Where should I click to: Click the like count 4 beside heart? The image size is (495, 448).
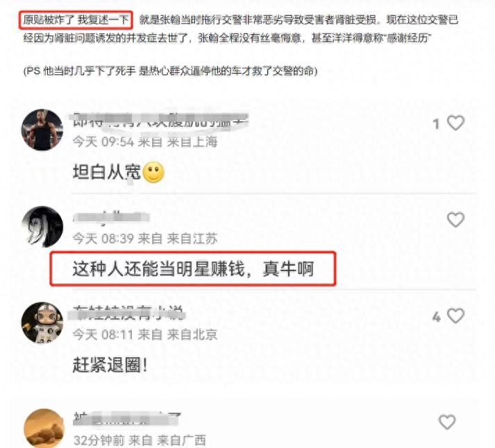(x=436, y=316)
